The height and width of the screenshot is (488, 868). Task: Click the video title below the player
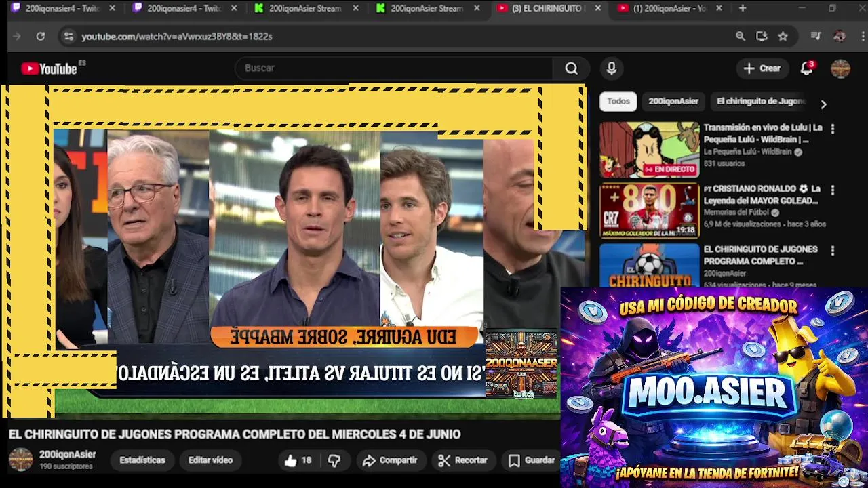(235, 434)
